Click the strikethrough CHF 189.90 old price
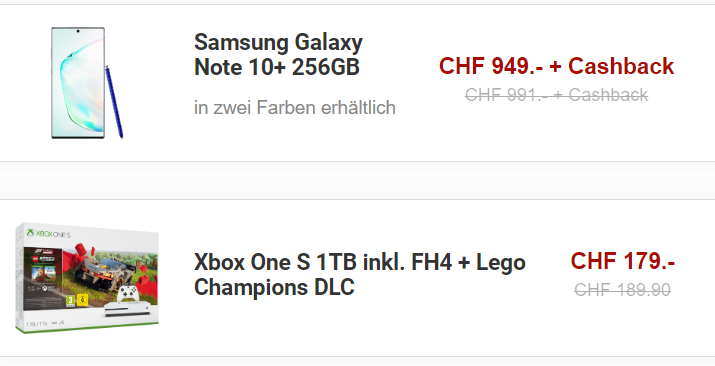The width and height of the screenshot is (715, 366). click(622, 289)
